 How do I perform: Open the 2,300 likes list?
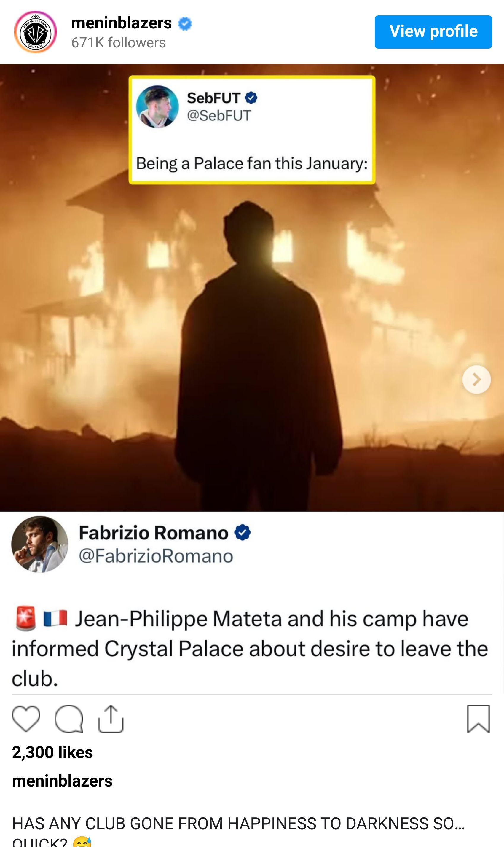[52, 752]
